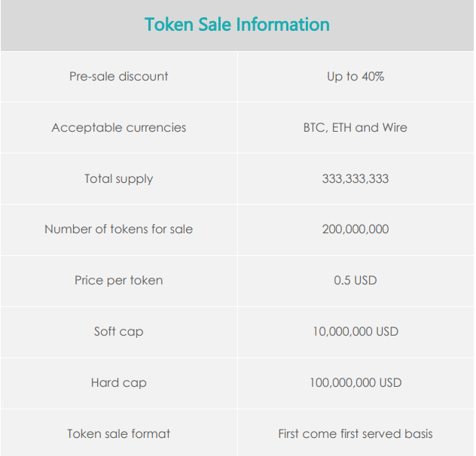This screenshot has width=476, height=456.
Task: Click the Token Sale Information heading
Action: 237,25
